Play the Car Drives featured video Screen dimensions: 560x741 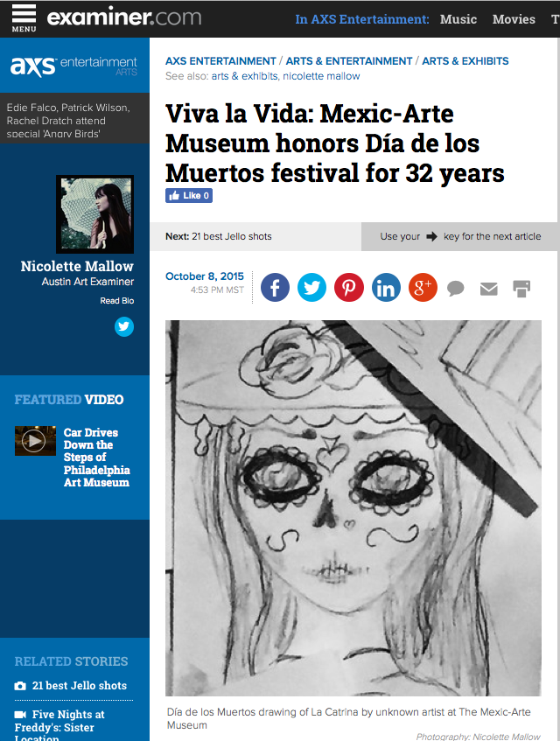click(35, 440)
